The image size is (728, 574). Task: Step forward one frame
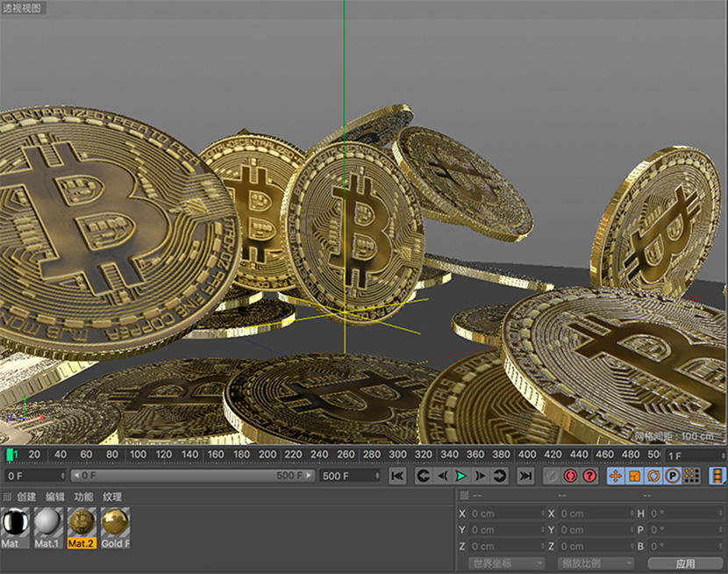(480, 476)
